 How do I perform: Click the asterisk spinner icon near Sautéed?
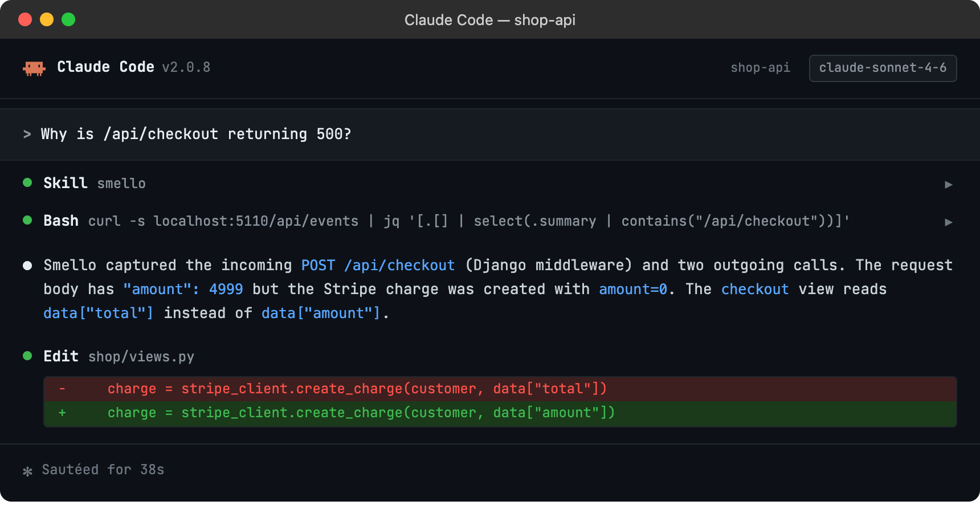[x=27, y=471]
